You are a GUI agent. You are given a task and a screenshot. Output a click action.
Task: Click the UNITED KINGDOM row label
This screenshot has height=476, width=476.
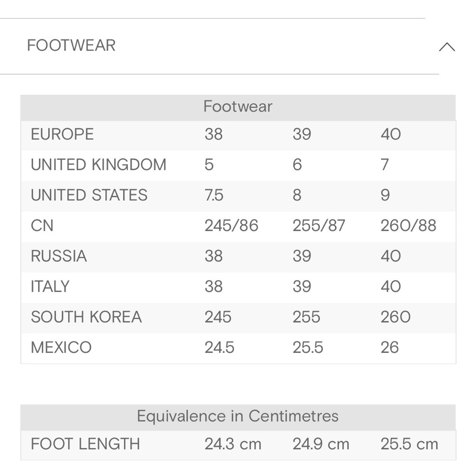pyautogui.click(x=99, y=165)
